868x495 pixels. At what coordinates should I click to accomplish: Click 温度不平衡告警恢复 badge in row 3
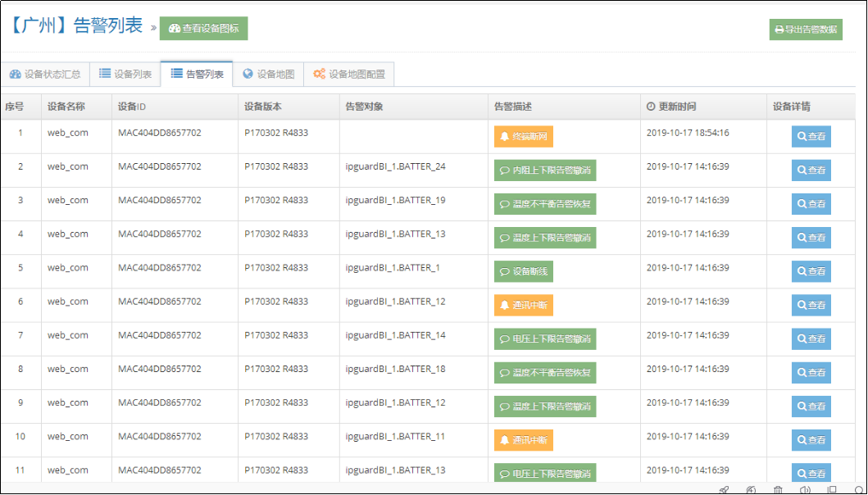tap(544, 204)
